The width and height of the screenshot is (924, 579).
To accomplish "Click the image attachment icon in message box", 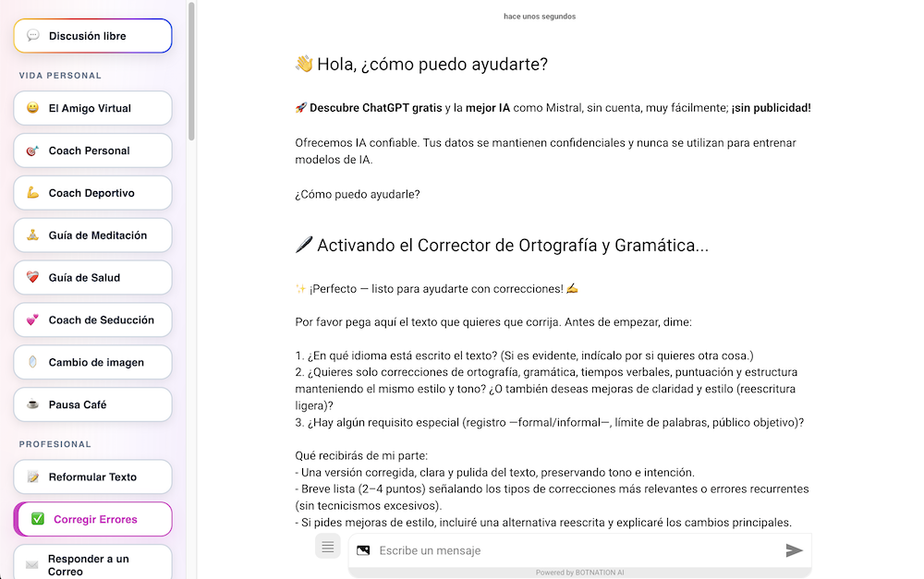I will [363, 550].
